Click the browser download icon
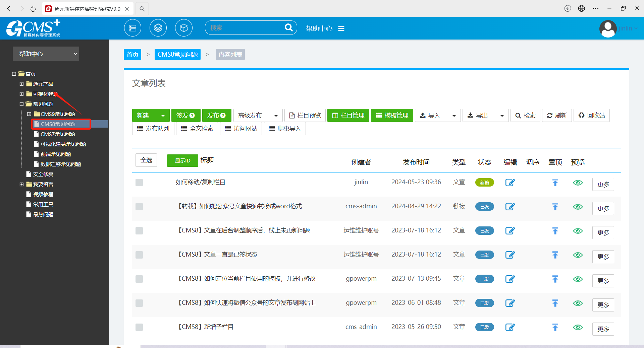644x348 pixels. [568, 9]
